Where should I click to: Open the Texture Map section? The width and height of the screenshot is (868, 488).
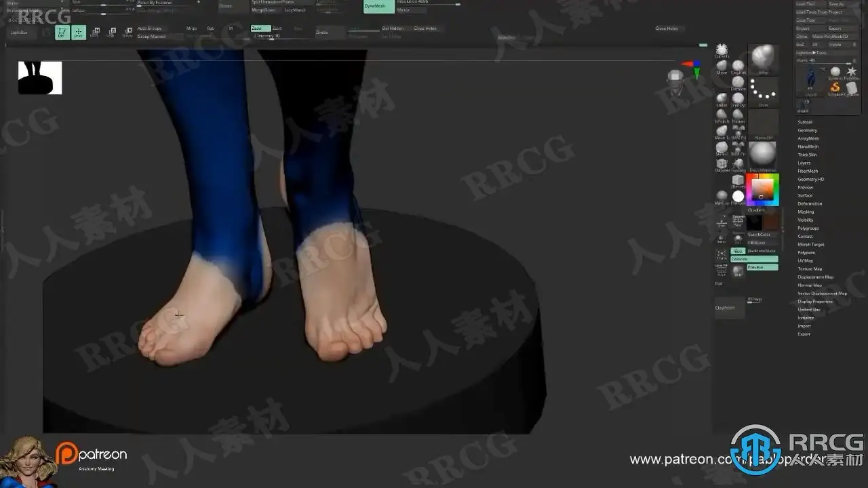tap(810, 268)
